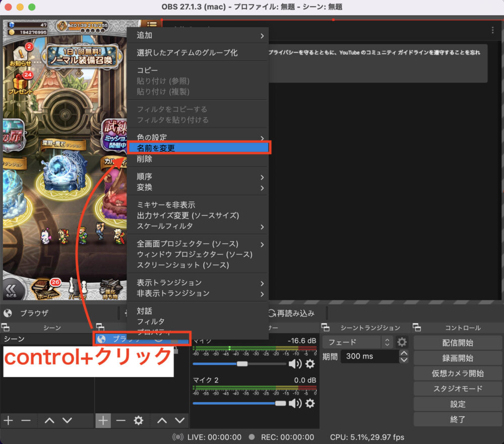Click the 再読み込み refresh button

(x=291, y=313)
